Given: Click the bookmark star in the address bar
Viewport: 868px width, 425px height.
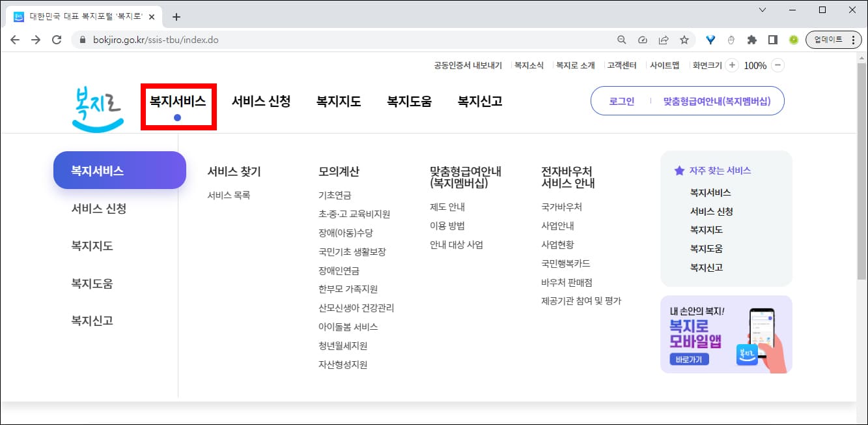Looking at the screenshot, I should 684,39.
